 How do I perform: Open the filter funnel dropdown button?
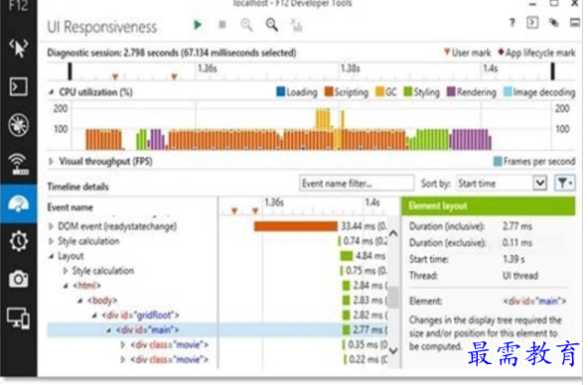pyautogui.click(x=565, y=184)
